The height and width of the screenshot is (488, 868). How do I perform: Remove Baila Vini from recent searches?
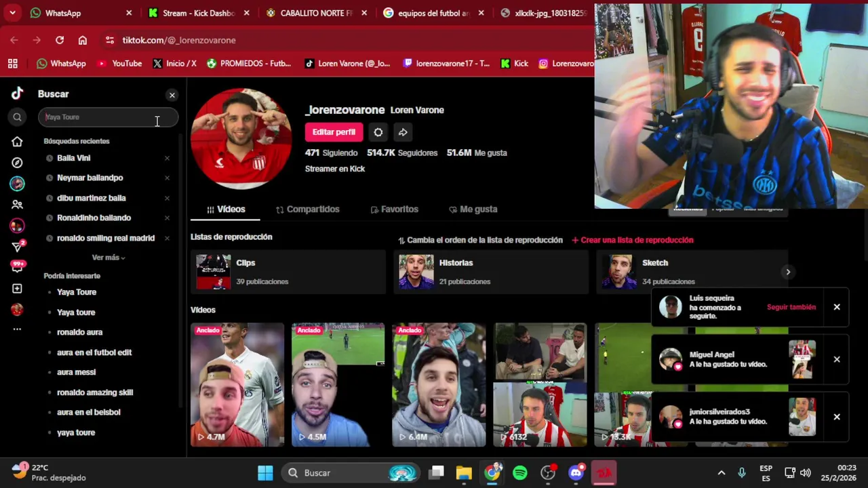tap(167, 159)
